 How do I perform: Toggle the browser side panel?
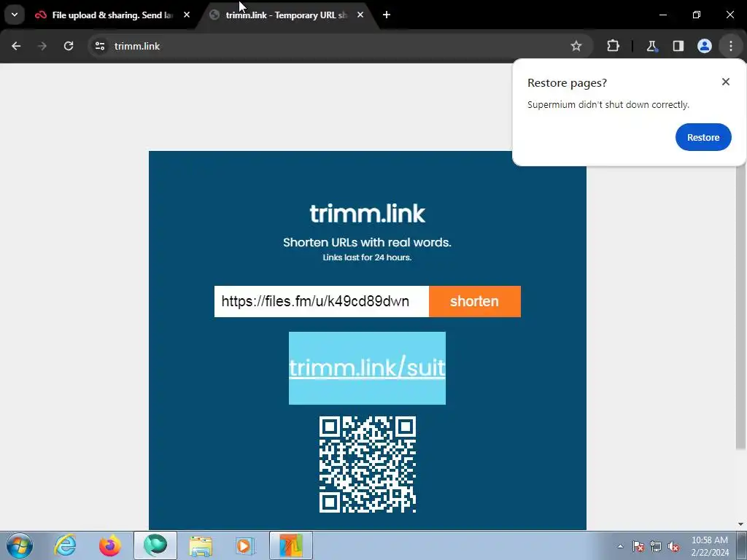(x=678, y=46)
